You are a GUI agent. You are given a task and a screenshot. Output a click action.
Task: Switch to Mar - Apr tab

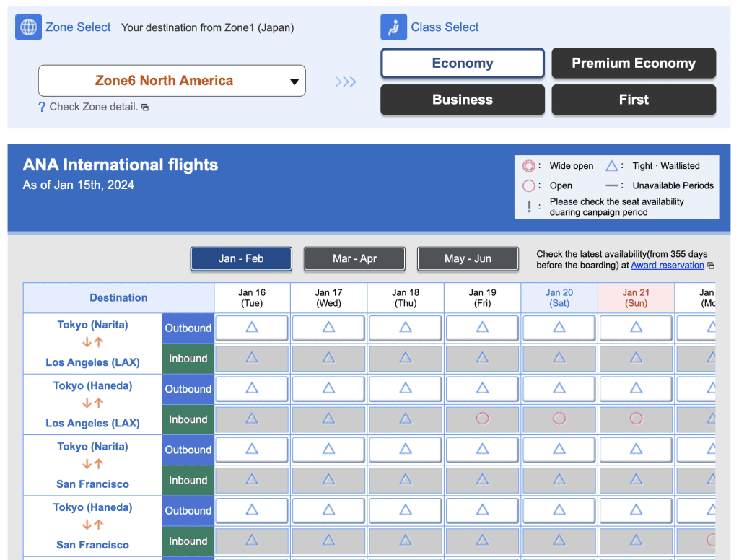click(x=354, y=259)
